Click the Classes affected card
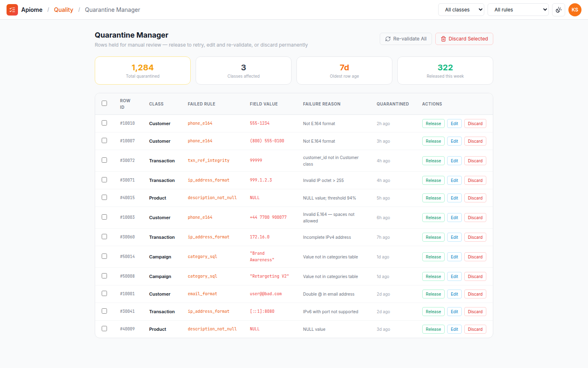Screen dimensions: 588x368 [x=243, y=71]
